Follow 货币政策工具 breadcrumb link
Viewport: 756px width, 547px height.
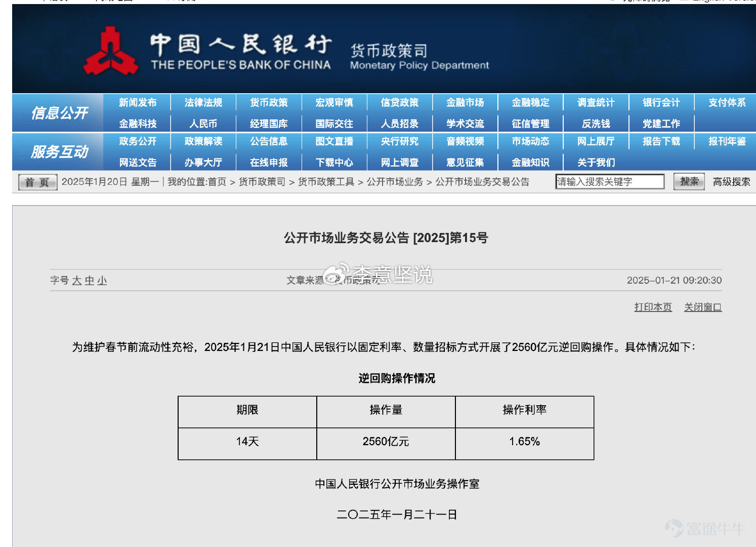(326, 182)
